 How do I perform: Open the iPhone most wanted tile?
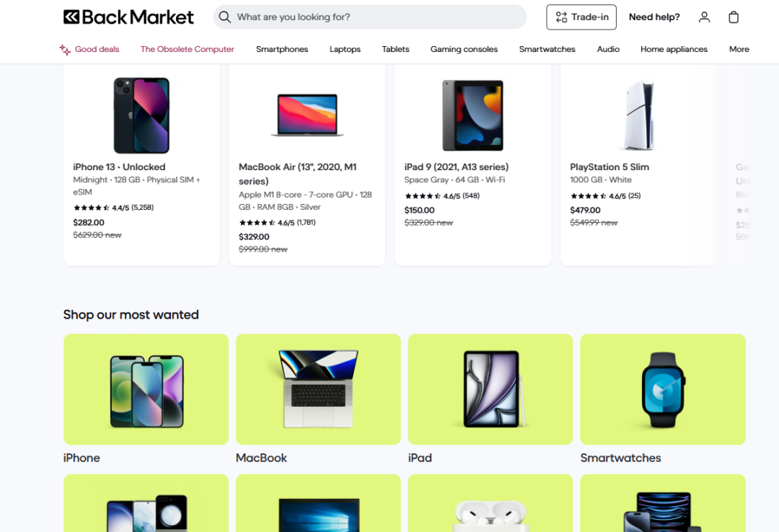[146, 389]
